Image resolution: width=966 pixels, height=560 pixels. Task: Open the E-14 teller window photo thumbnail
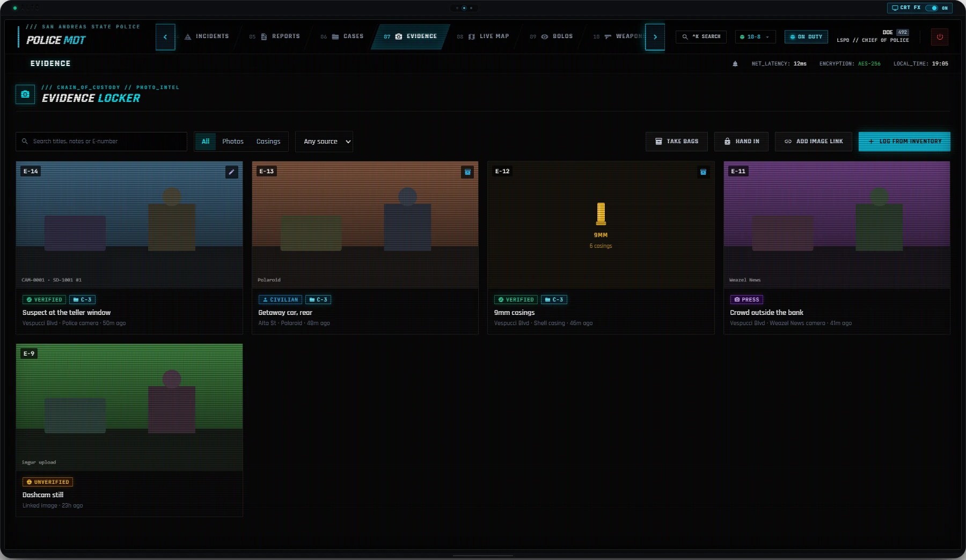(x=129, y=225)
